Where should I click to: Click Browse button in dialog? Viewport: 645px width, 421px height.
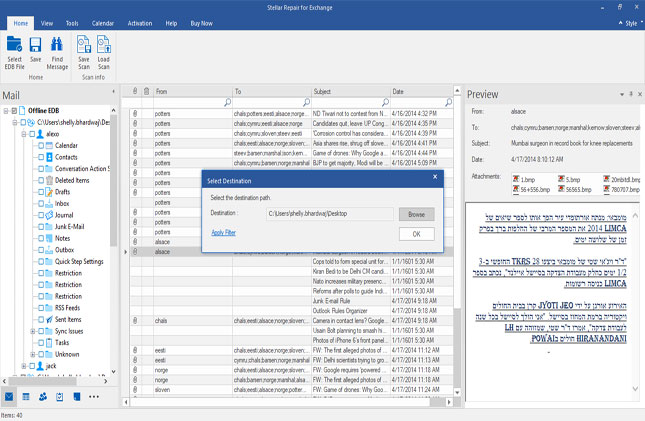click(x=416, y=214)
